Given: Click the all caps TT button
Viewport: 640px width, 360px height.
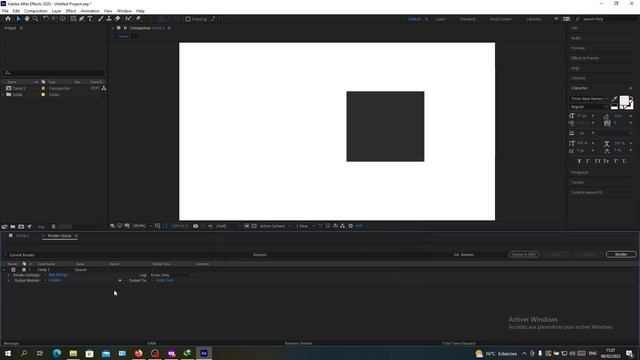Looking at the screenshot, I should coord(597,161).
